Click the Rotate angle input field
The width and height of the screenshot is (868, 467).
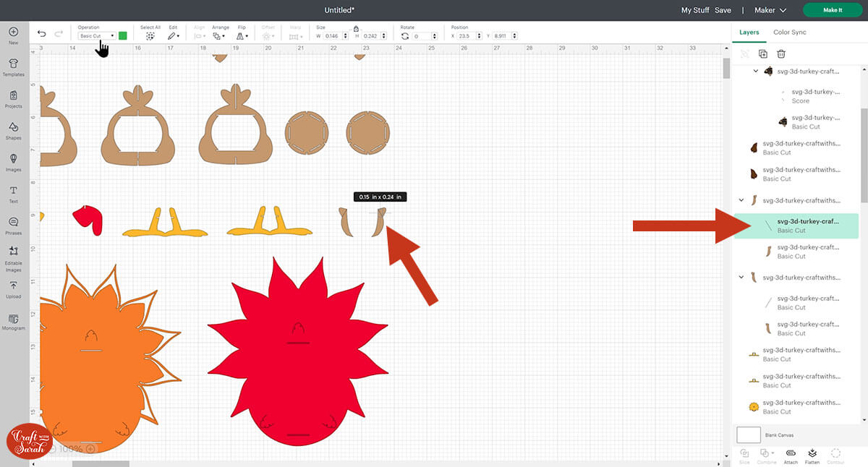(420, 35)
